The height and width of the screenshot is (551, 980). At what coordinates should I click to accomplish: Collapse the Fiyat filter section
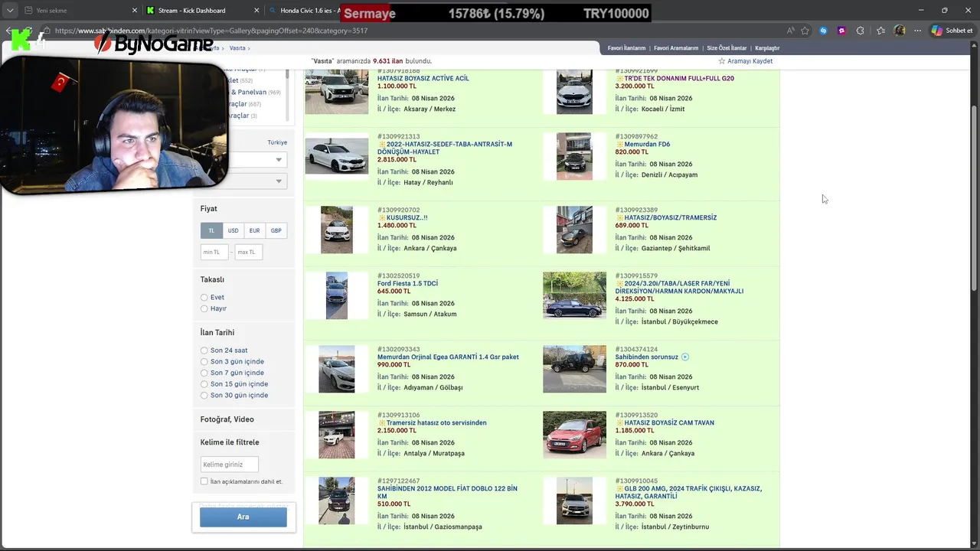click(208, 209)
